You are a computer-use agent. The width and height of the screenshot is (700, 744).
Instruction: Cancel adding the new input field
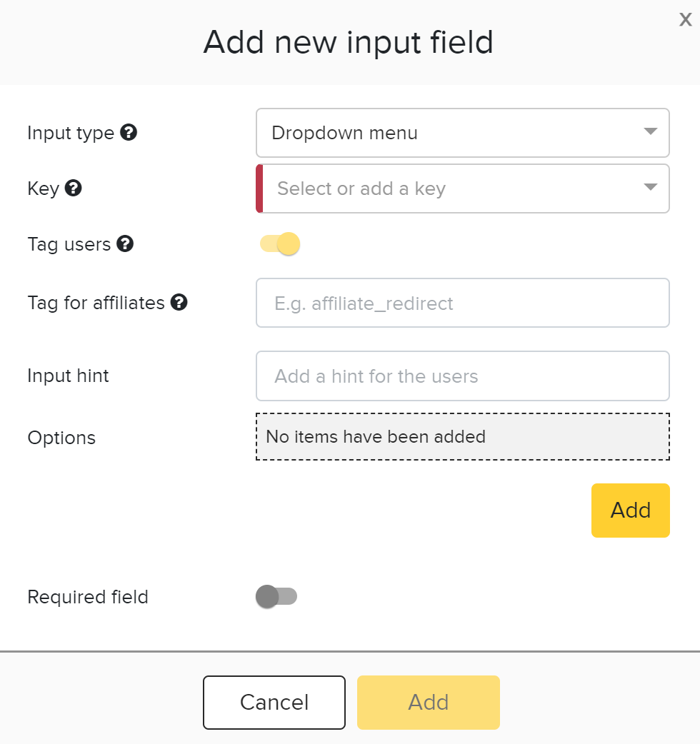[274, 703]
